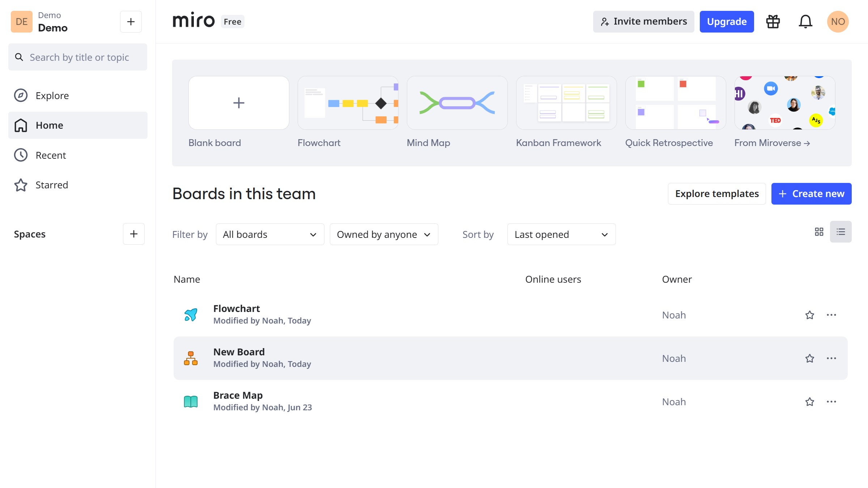
Task: Click the Invite members button
Action: (643, 21)
